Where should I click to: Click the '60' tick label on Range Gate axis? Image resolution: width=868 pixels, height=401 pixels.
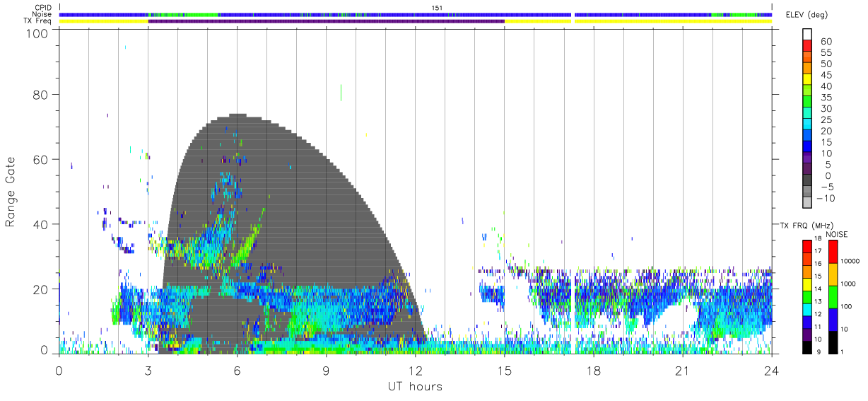pos(41,160)
